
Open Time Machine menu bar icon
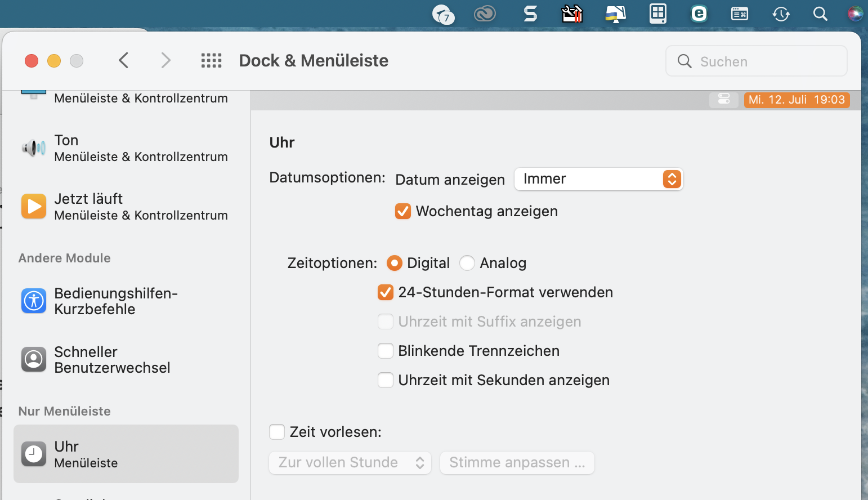pos(781,14)
